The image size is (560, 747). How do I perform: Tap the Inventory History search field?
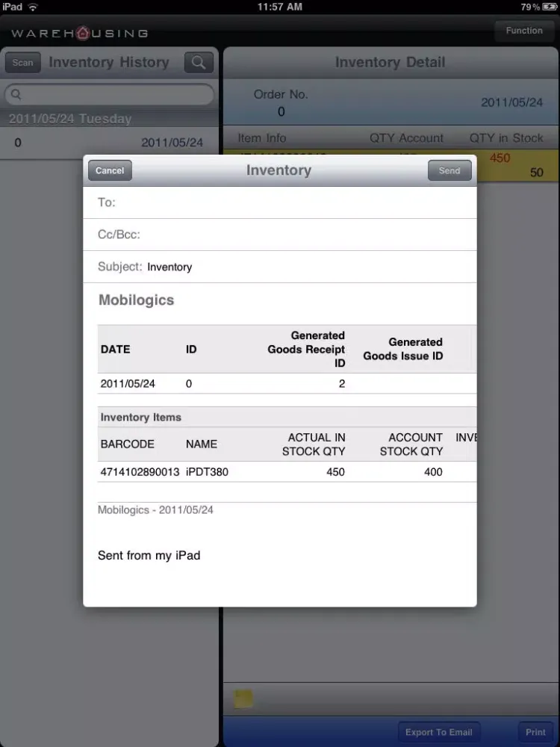[x=110, y=94]
